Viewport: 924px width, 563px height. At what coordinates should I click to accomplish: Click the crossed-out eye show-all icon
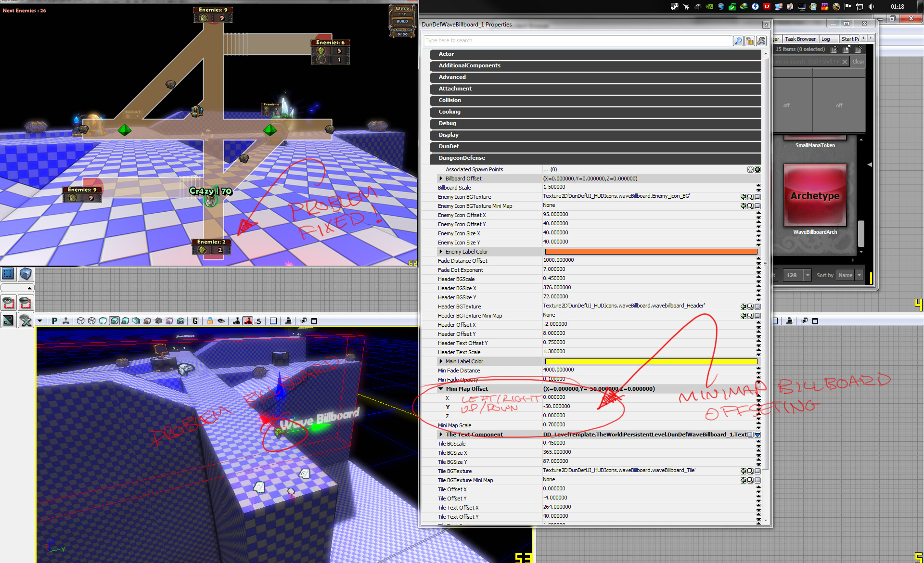coord(26,320)
